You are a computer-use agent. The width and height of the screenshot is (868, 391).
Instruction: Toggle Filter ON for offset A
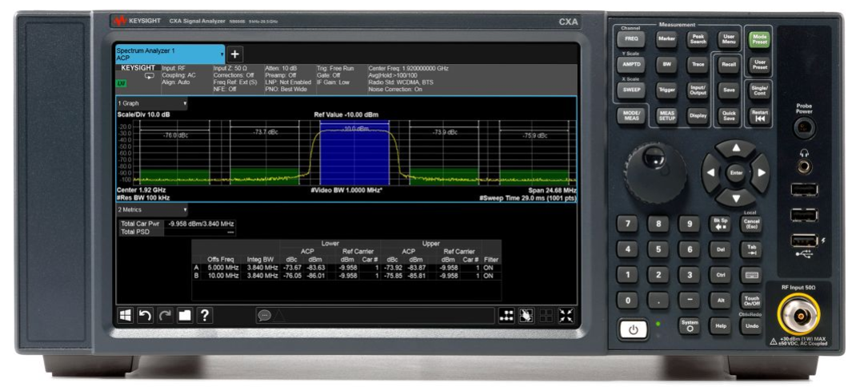pos(489,265)
